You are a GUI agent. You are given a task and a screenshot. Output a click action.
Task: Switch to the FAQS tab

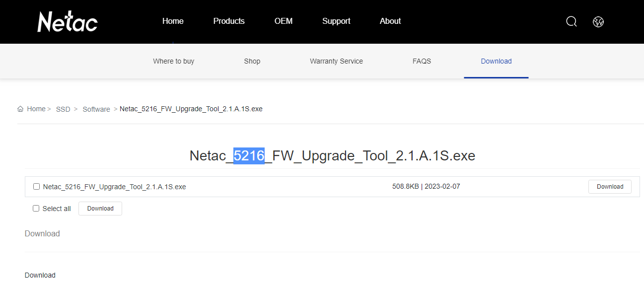pyautogui.click(x=422, y=61)
